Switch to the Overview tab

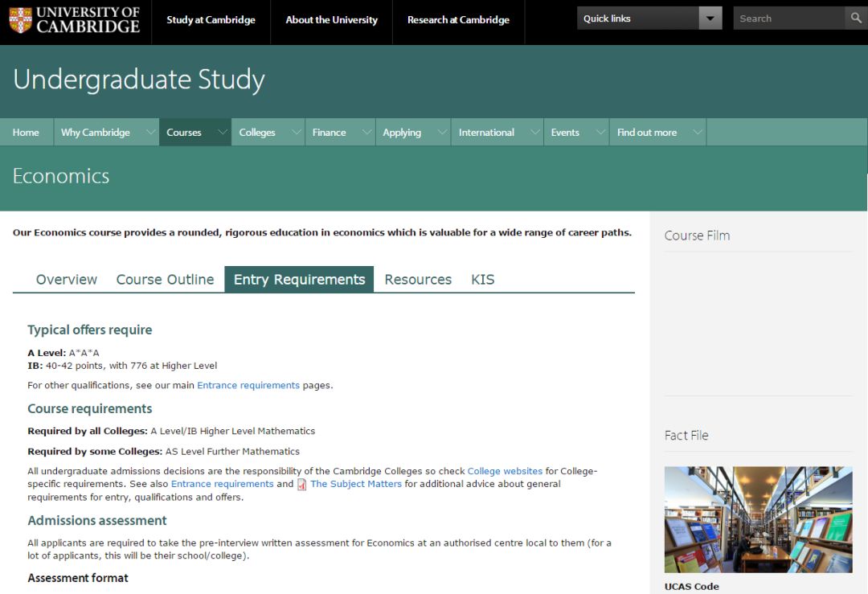(x=67, y=280)
